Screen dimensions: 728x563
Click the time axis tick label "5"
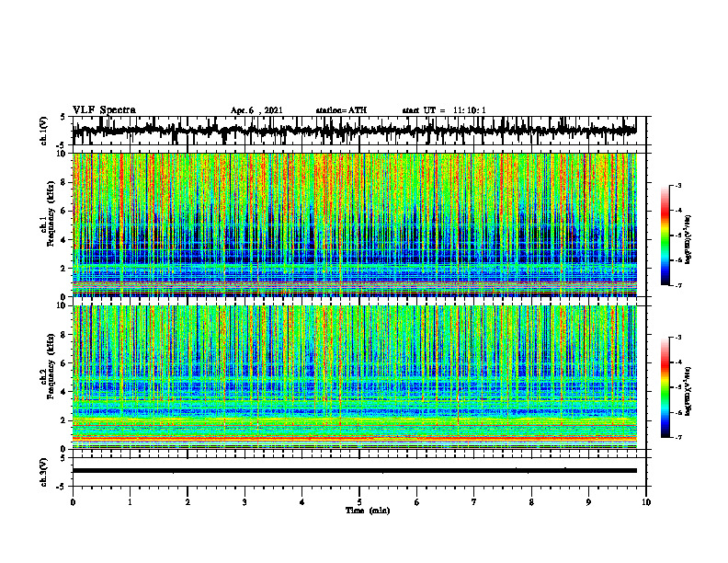point(359,502)
